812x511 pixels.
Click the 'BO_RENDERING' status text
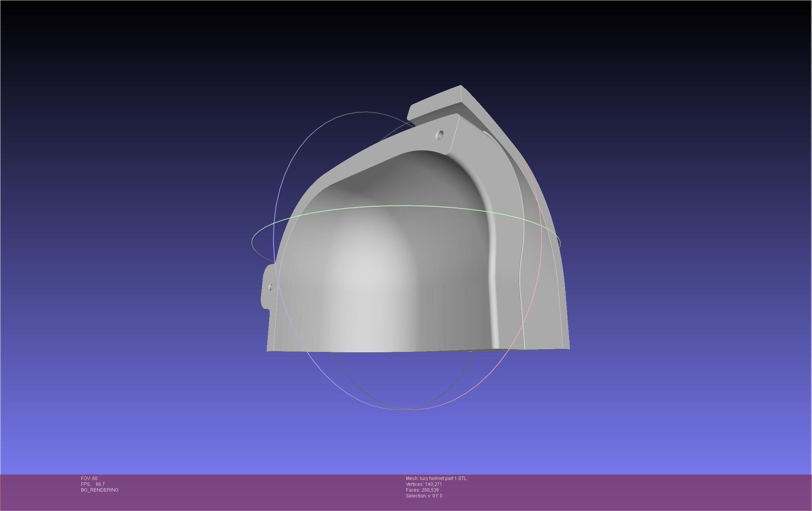click(x=100, y=490)
